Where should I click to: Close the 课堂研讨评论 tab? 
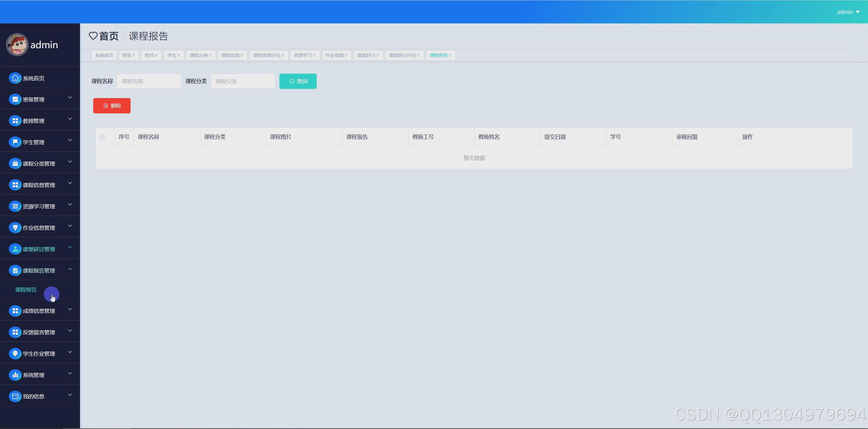419,55
